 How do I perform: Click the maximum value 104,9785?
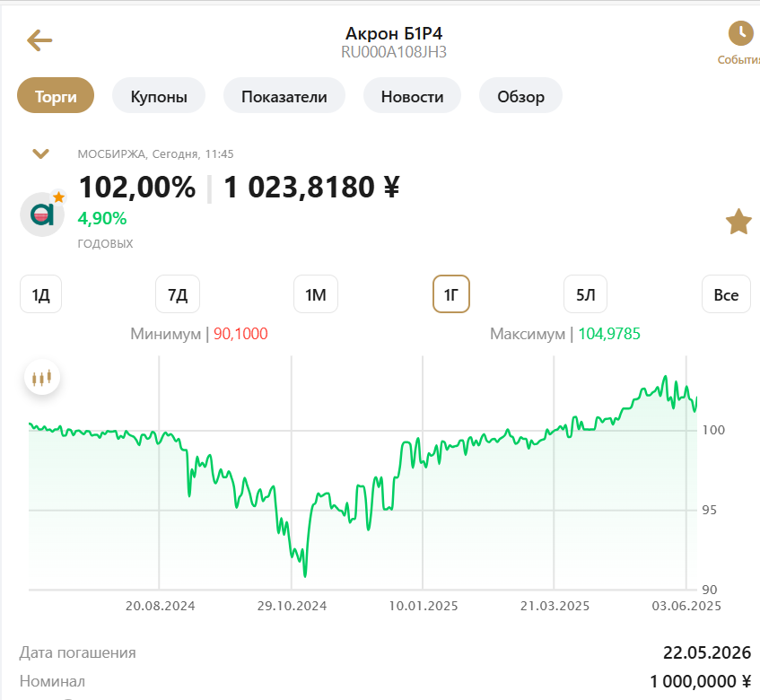coord(608,334)
